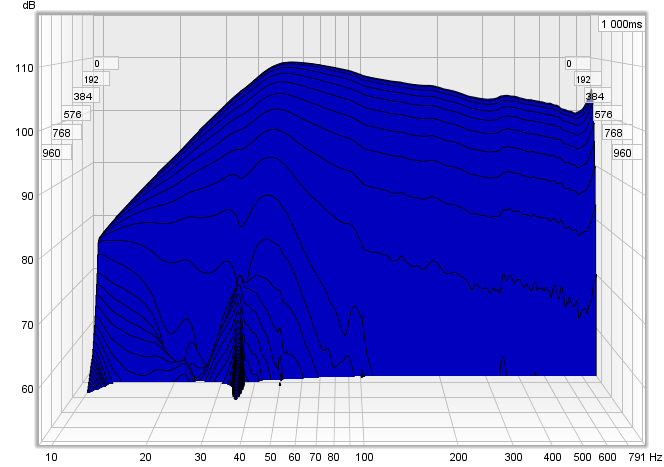Click the left-side 384 ms time marker
This screenshot has height=467, width=664.
click(x=83, y=97)
